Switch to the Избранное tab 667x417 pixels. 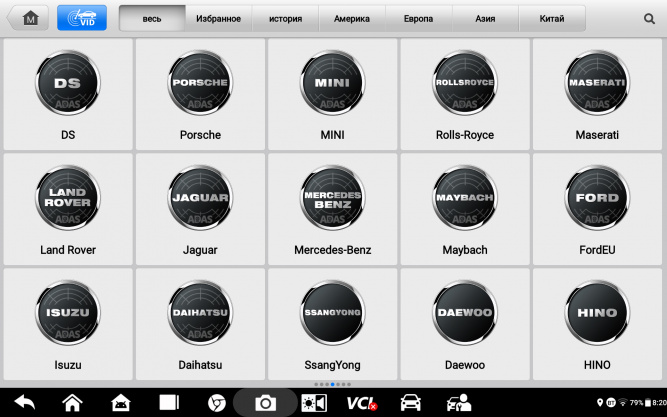(x=218, y=19)
